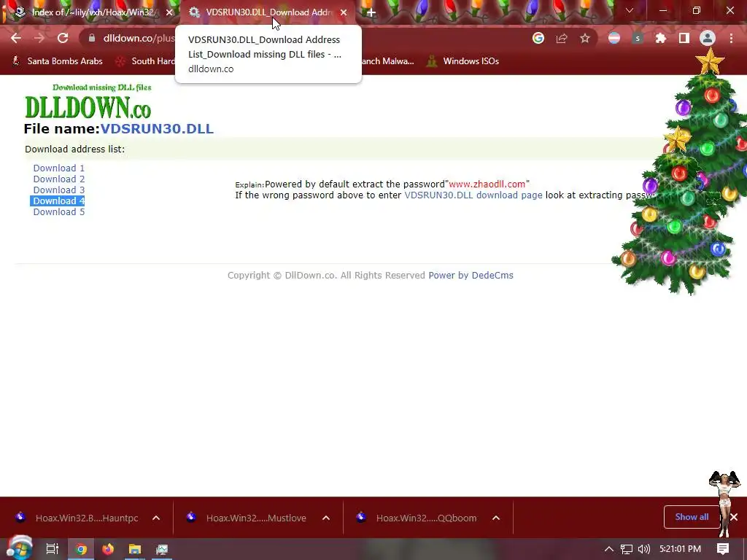Screen dimensions: 747x560
Task: Go back to the previous page
Action: point(16,38)
